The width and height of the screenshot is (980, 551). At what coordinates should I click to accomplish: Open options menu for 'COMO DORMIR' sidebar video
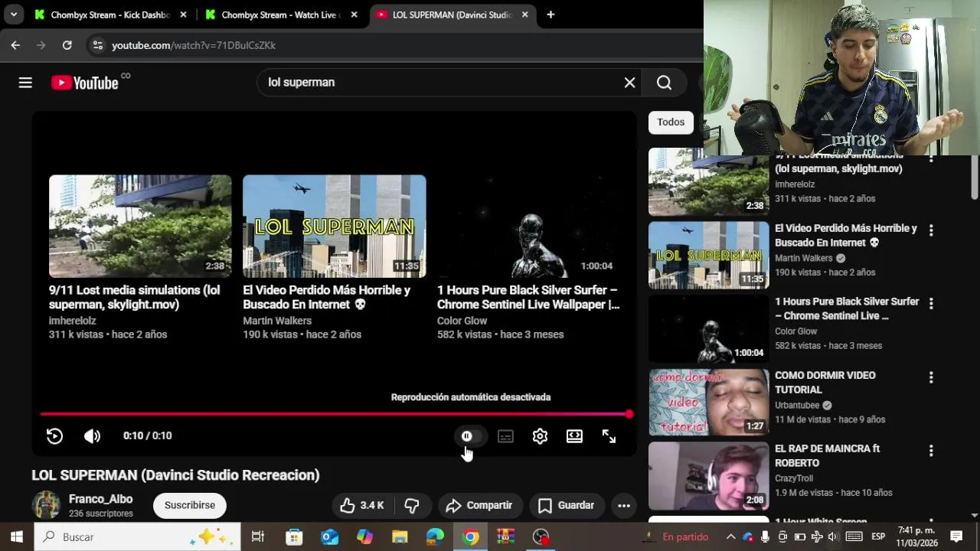[931, 377]
